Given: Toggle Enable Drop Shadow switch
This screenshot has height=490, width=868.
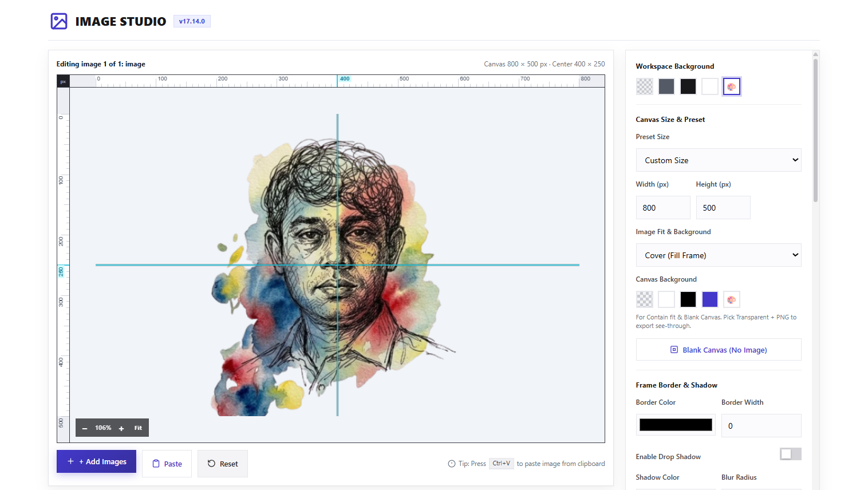Looking at the screenshot, I should pos(791,454).
